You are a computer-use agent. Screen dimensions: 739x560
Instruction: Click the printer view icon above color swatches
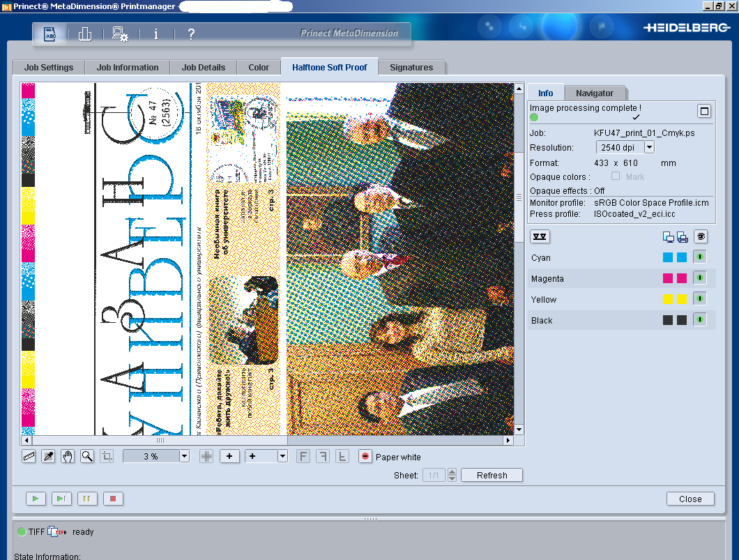pos(683,237)
